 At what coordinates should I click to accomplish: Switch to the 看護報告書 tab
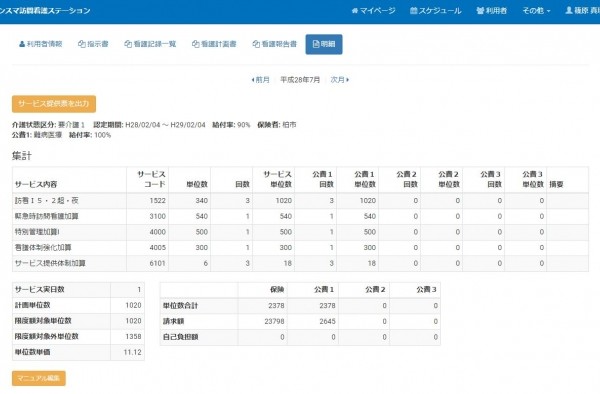point(275,44)
